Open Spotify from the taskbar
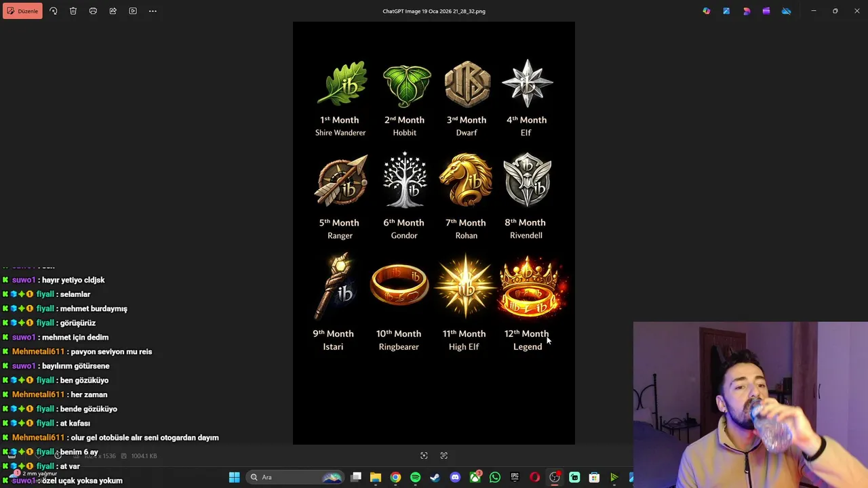 415,477
